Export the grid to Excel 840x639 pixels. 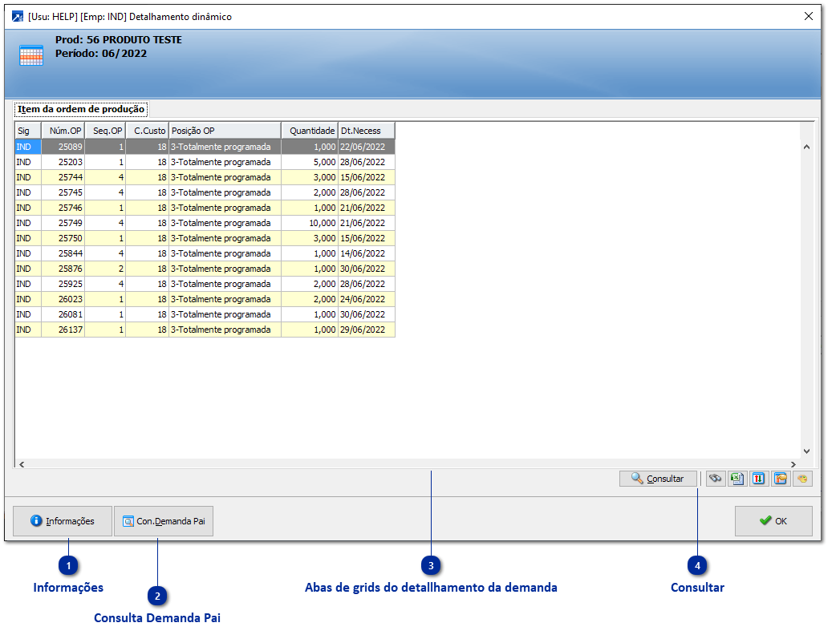pyautogui.click(x=737, y=479)
